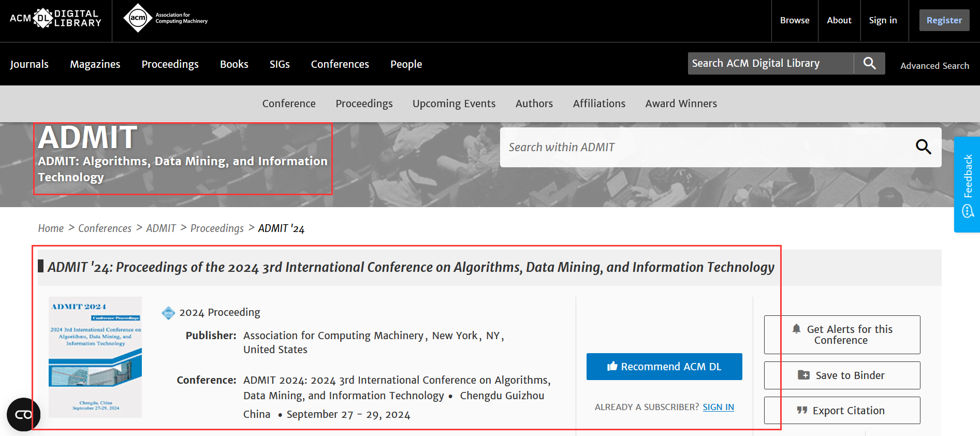Click the Register button
Viewport: 980px width, 436px height.
pyautogui.click(x=944, y=20)
